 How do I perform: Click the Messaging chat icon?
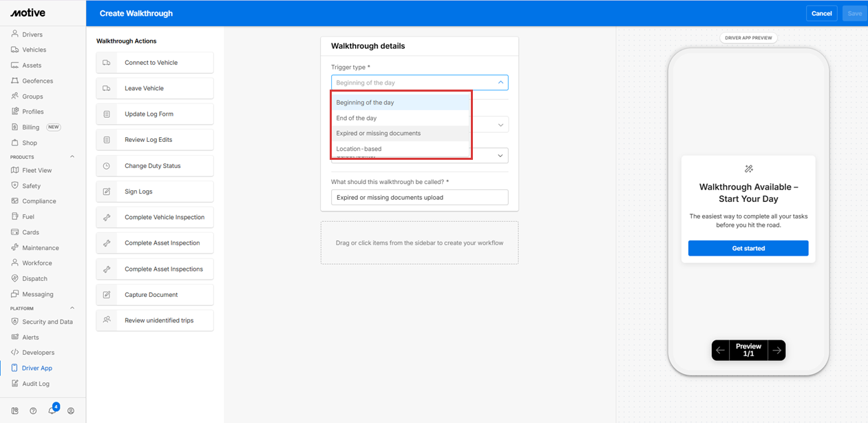tap(15, 294)
